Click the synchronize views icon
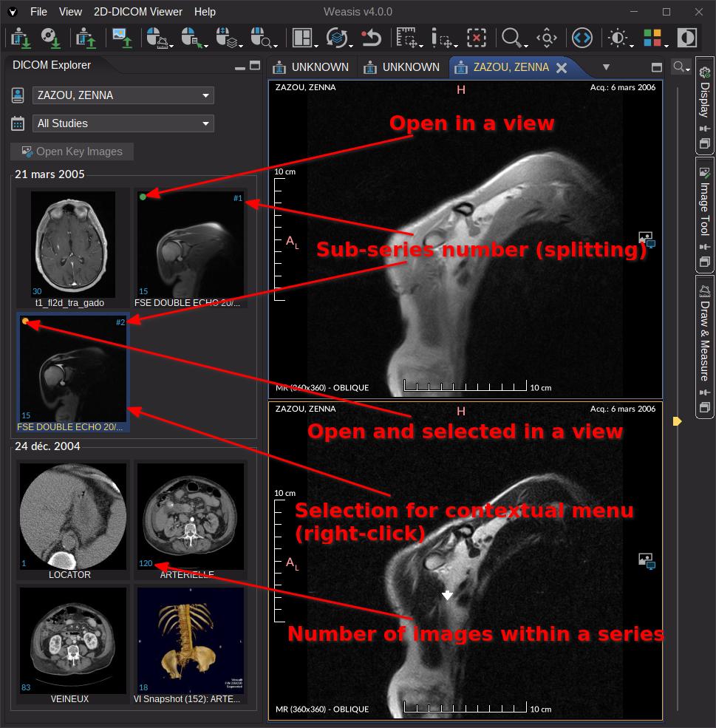716x728 pixels. 336,38
